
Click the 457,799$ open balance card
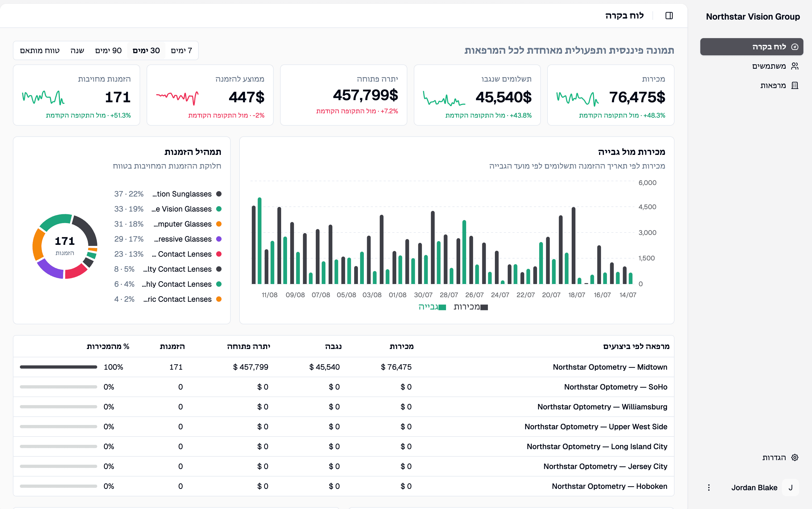pyautogui.click(x=343, y=95)
